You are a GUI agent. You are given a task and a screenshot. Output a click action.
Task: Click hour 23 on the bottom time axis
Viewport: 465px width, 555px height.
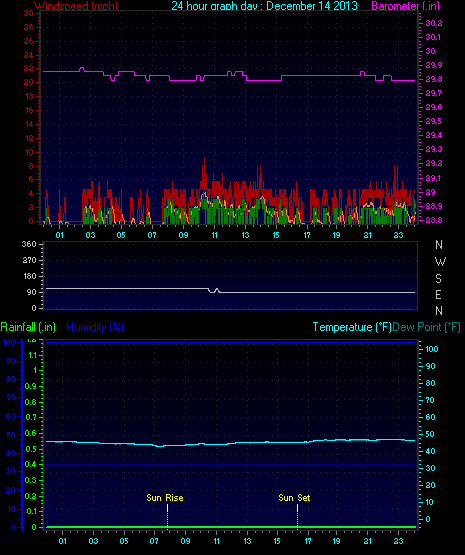(x=398, y=541)
